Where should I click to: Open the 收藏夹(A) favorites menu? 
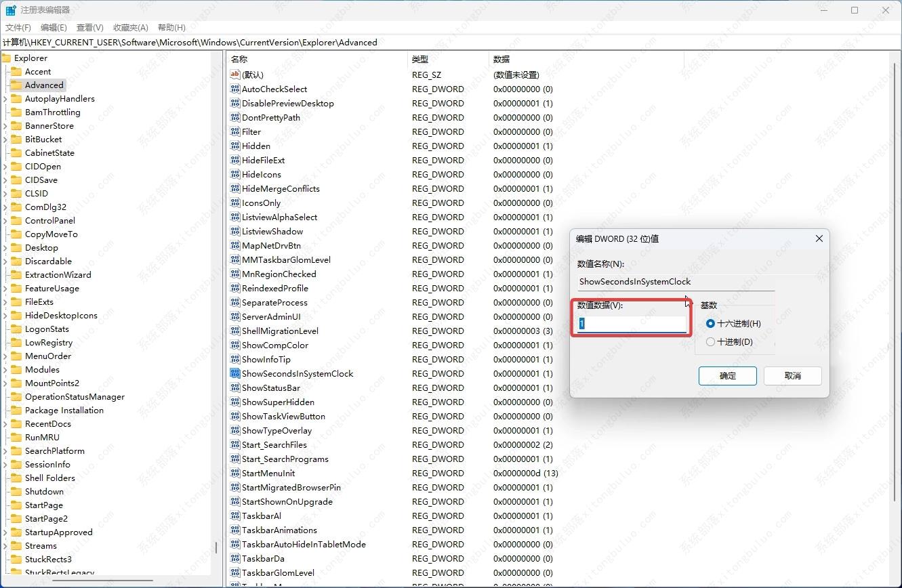click(x=130, y=28)
